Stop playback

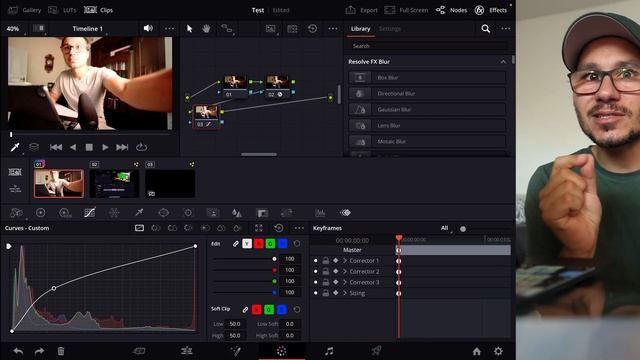(89, 147)
